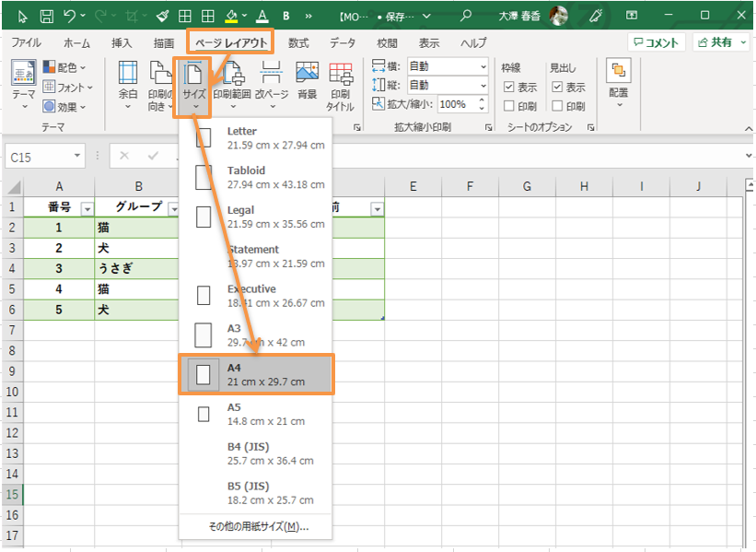Check 枠線 表示 gridlines view checkbox

(x=508, y=87)
